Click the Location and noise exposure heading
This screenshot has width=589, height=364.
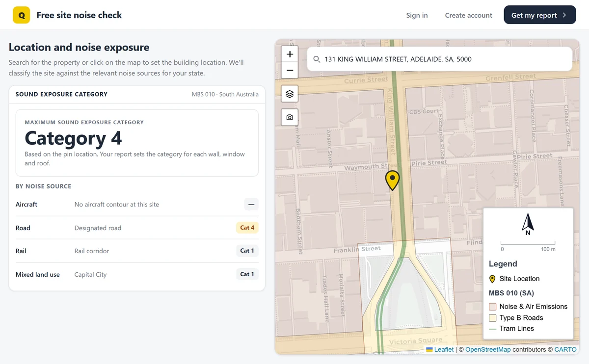point(79,48)
